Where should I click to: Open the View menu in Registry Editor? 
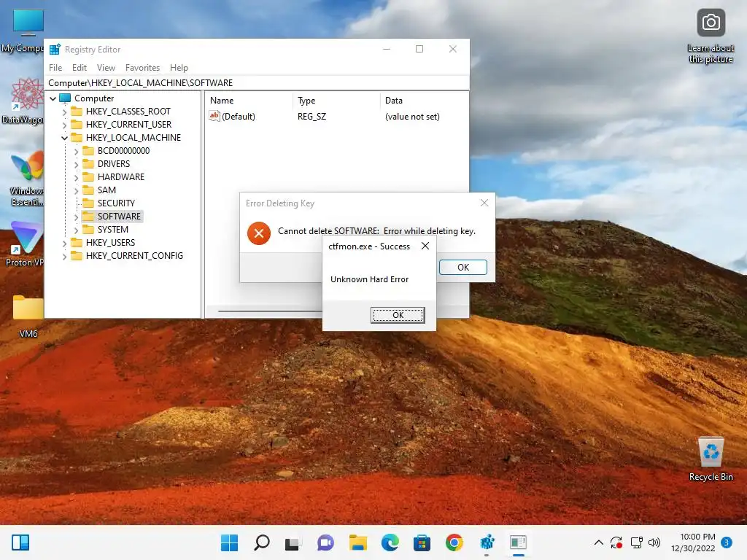[106, 68]
